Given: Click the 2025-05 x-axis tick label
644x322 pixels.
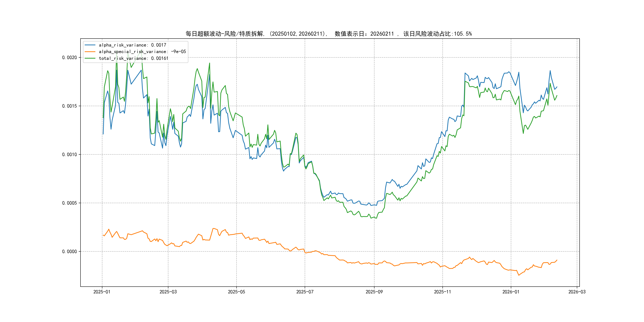Looking at the screenshot, I should click(236, 292).
